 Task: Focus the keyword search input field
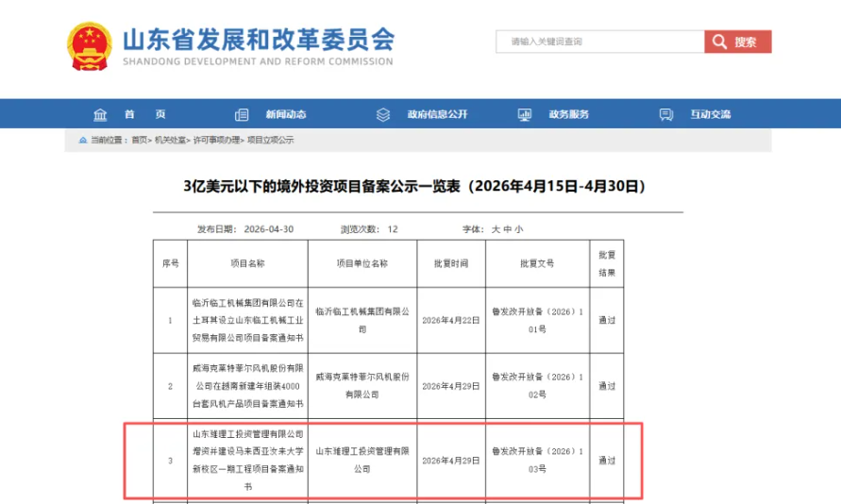coord(600,42)
